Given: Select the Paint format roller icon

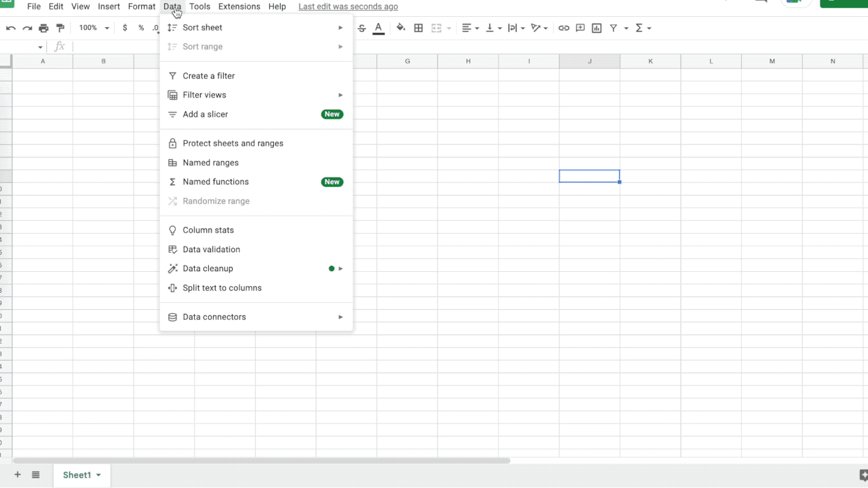Looking at the screenshot, I should pos(60,28).
